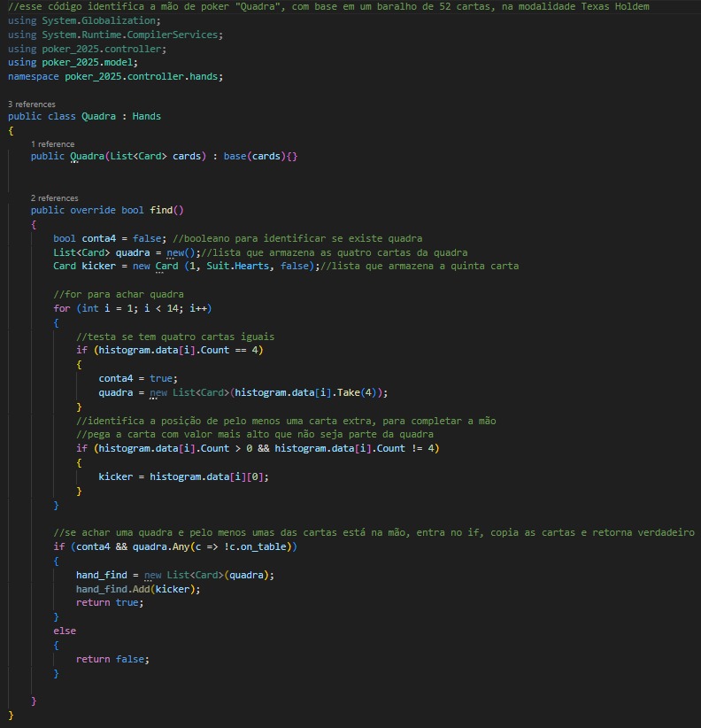Click the 'kicker = histogram.data[i][0];' statement
The width and height of the screenshot is (701, 728).
[x=183, y=476]
